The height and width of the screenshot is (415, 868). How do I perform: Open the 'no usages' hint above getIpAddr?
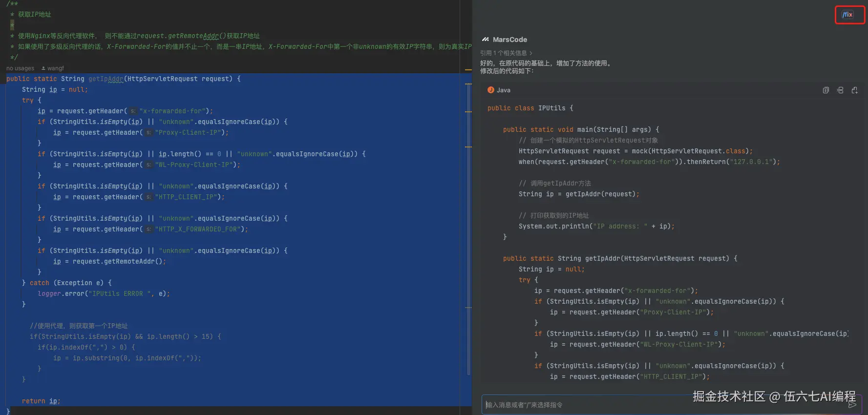point(21,68)
